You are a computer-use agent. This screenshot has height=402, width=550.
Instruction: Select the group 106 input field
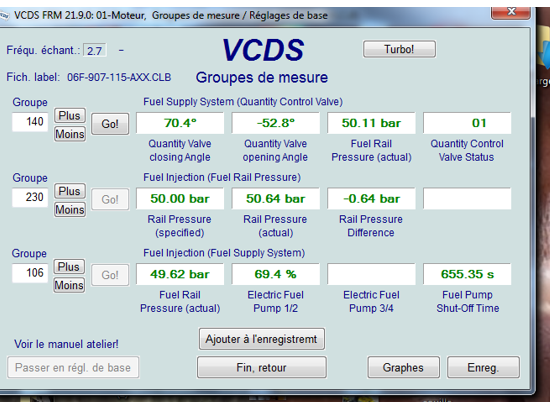(x=30, y=273)
